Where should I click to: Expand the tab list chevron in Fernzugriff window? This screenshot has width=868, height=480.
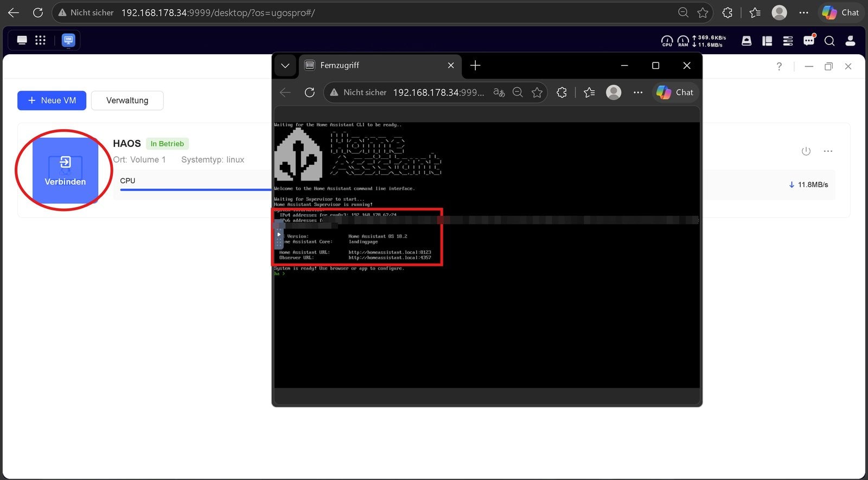285,66
